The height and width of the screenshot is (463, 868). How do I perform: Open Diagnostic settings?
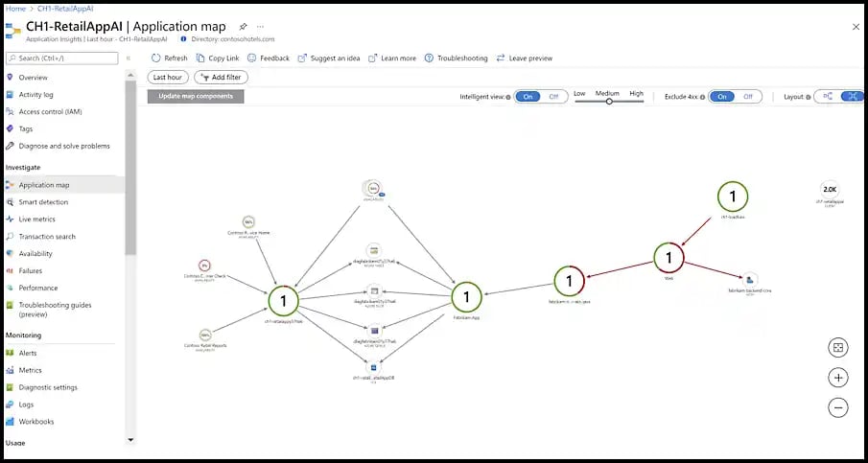coord(48,387)
